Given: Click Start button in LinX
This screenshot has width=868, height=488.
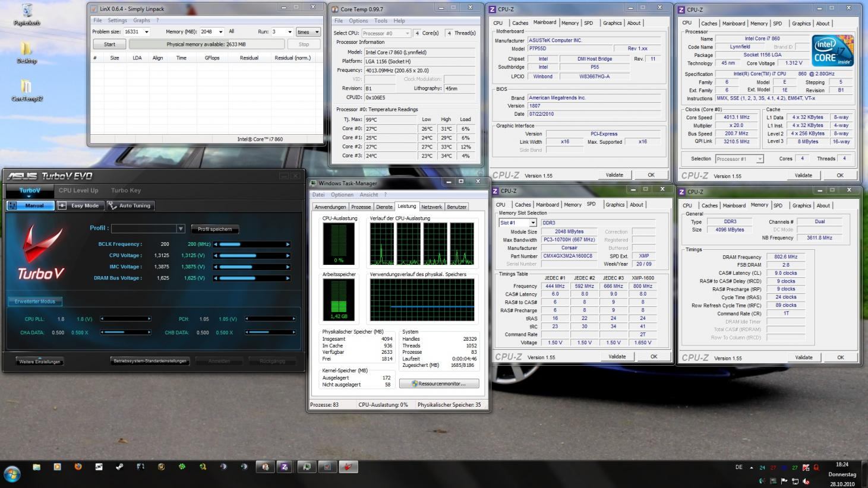Looking at the screenshot, I should 109,44.
